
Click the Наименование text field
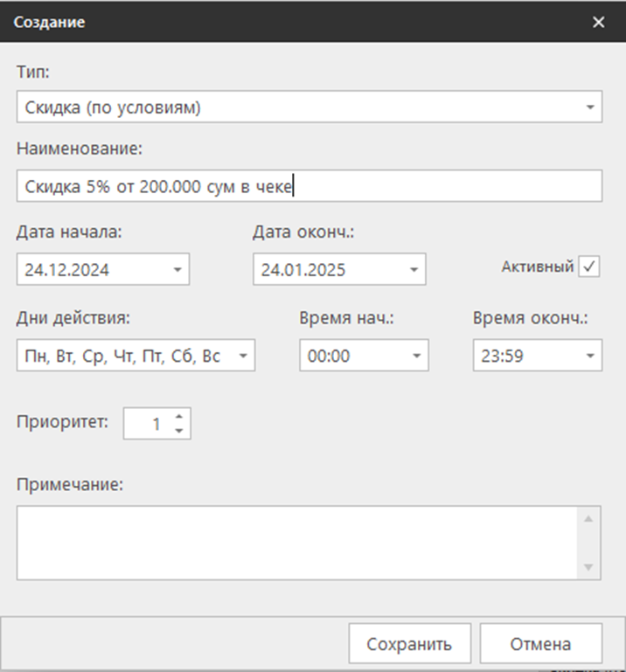tap(308, 186)
